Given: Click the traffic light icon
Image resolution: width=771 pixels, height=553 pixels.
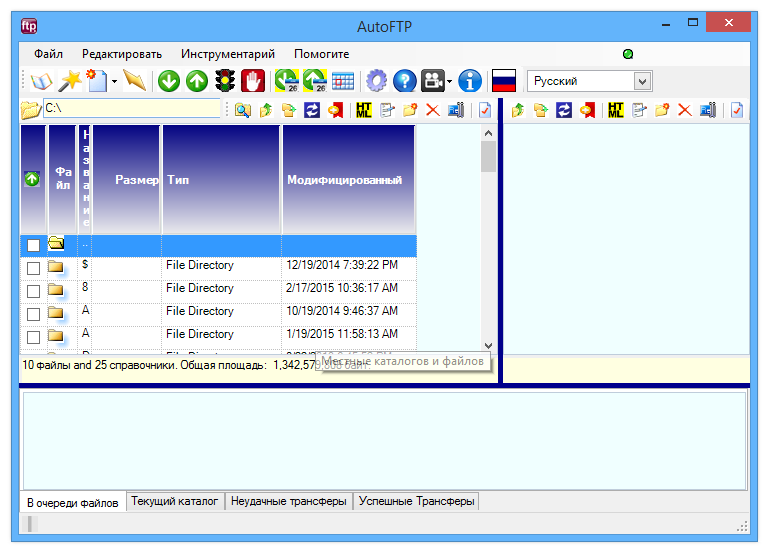Looking at the screenshot, I should click(x=225, y=81).
